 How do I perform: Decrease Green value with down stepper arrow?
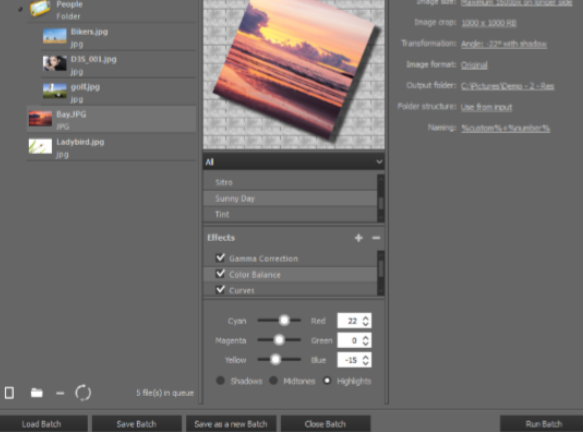click(x=365, y=344)
